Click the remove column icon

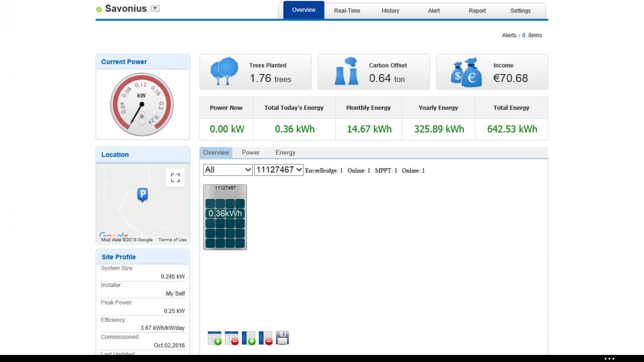(266, 338)
